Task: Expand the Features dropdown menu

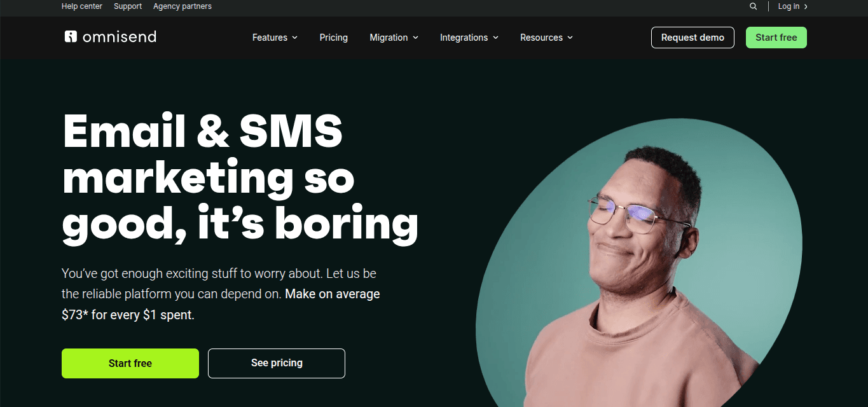Action: [275, 38]
